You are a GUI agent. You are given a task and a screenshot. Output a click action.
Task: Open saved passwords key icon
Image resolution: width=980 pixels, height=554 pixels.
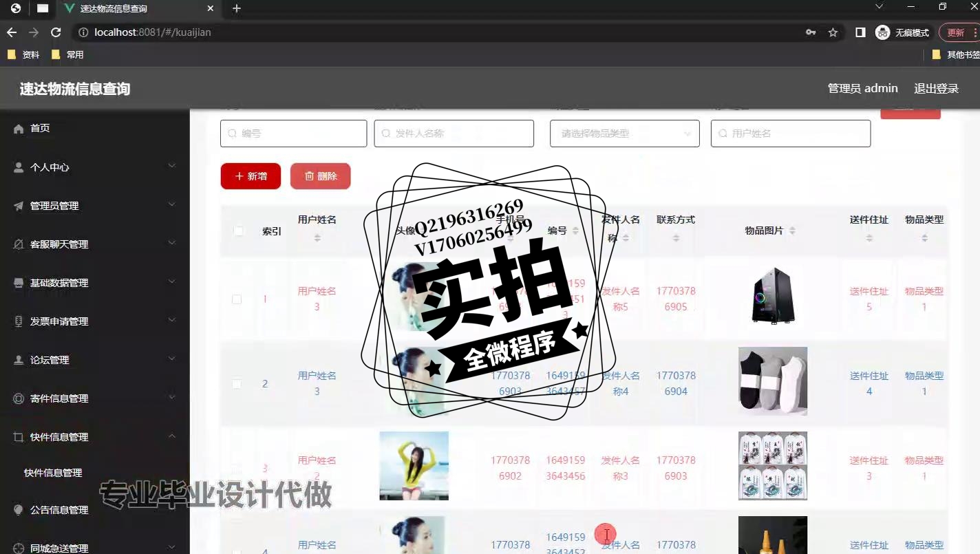811,32
